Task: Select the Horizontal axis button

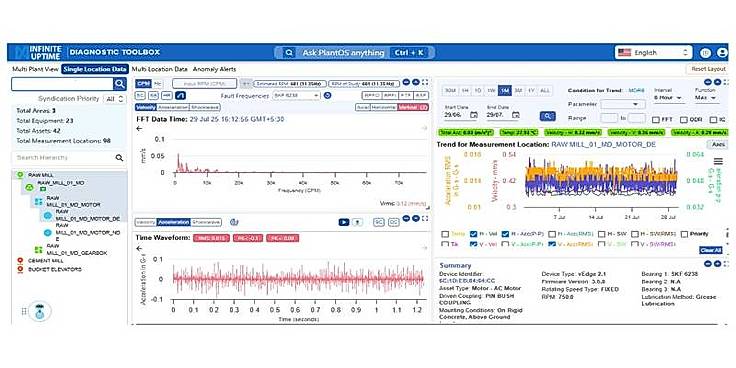Action: [383, 107]
